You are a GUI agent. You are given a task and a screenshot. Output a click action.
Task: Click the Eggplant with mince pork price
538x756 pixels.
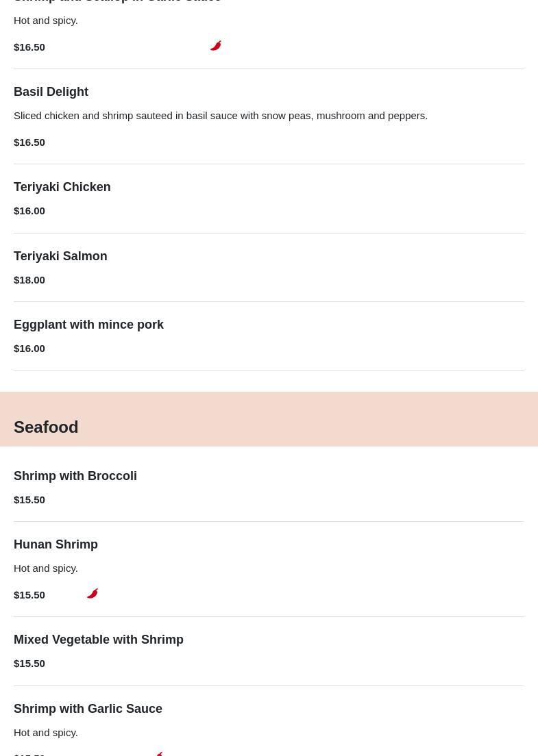[29, 348]
